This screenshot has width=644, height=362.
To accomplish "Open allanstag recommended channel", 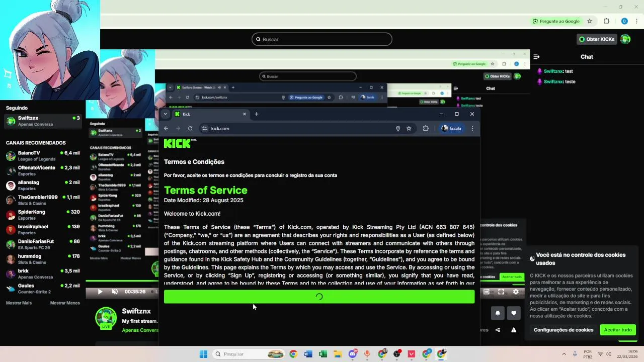I will (42, 186).
